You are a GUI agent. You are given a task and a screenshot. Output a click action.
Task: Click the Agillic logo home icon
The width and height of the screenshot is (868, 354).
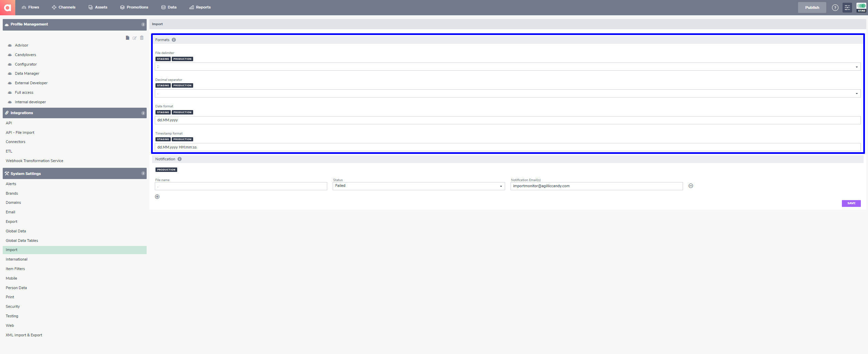[7, 7]
